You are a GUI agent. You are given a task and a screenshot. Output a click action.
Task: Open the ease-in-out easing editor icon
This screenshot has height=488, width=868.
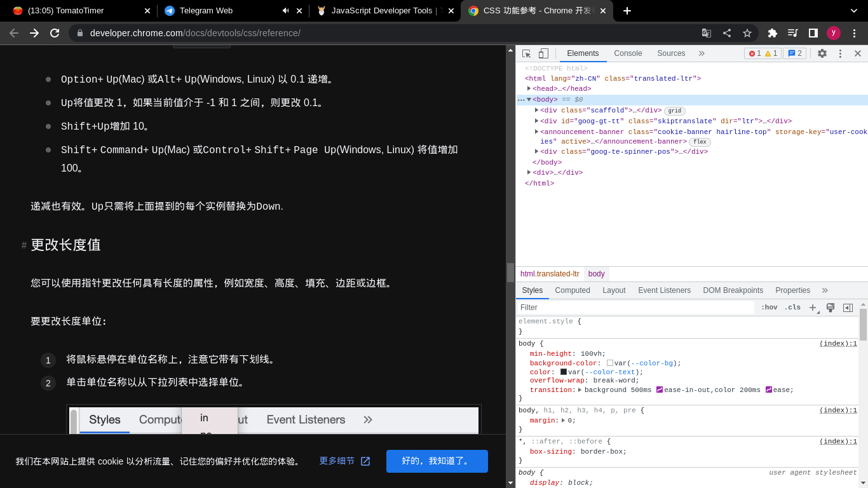point(660,390)
